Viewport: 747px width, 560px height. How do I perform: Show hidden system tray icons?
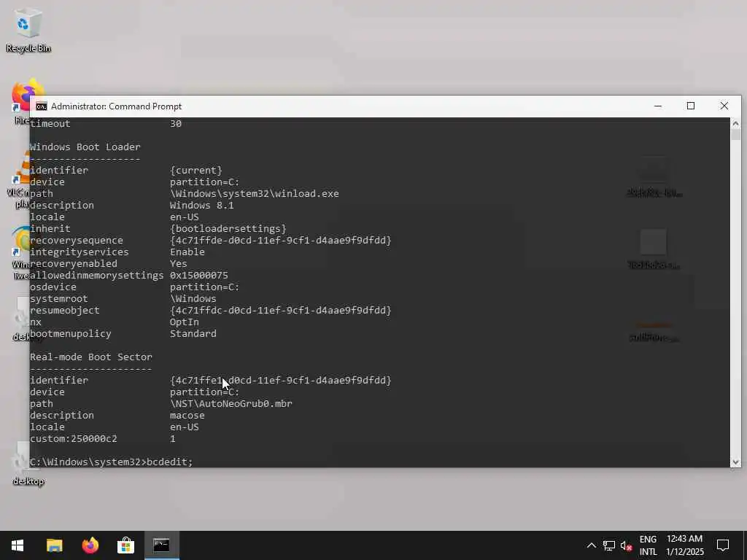point(591,545)
